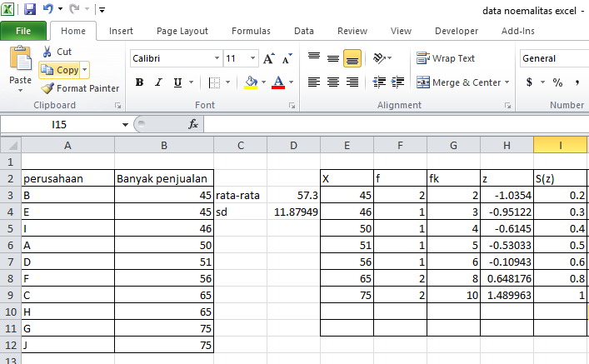Decrease font size with small A icon
The image size is (589, 364).
[287, 58]
